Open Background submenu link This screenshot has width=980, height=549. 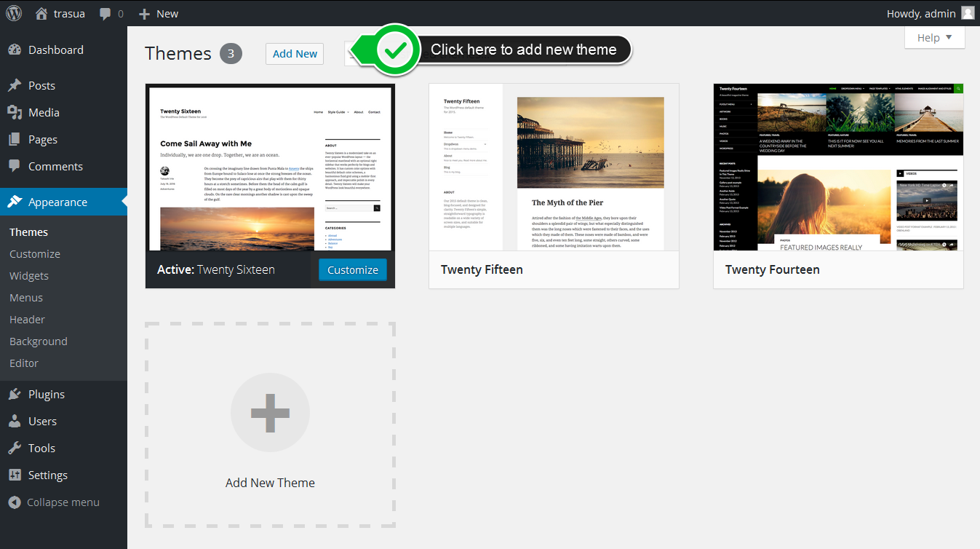[39, 341]
